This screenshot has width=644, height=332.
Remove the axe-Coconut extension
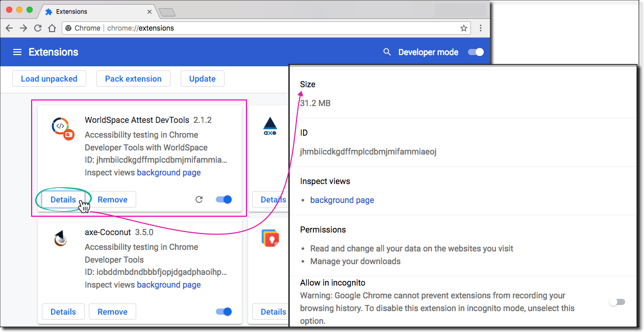pos(112,312)
